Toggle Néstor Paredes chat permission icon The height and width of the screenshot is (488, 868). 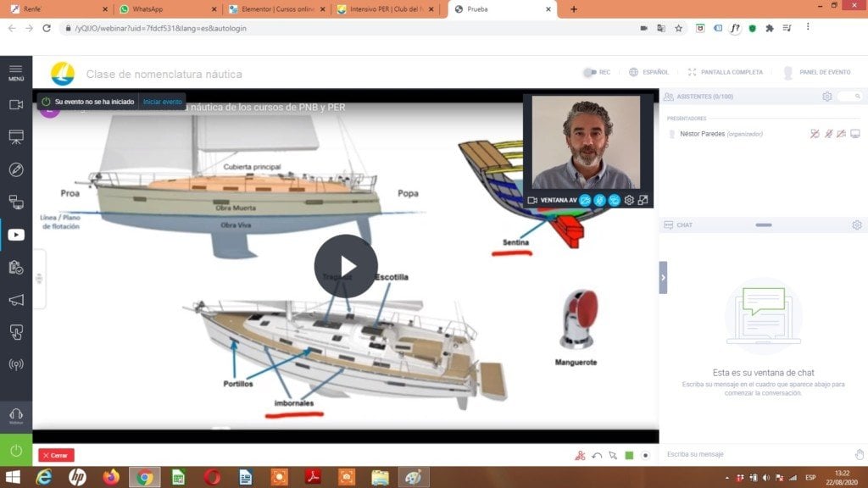pos(815,134)
